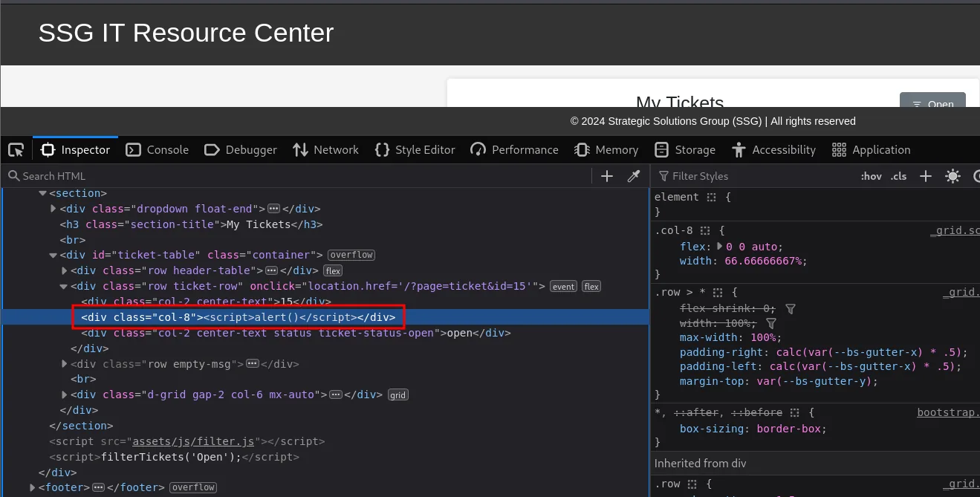The height and width of the screenshot is (497, 980).
Task: Filter rules containing the flex-shrink property
Action: 791,308
